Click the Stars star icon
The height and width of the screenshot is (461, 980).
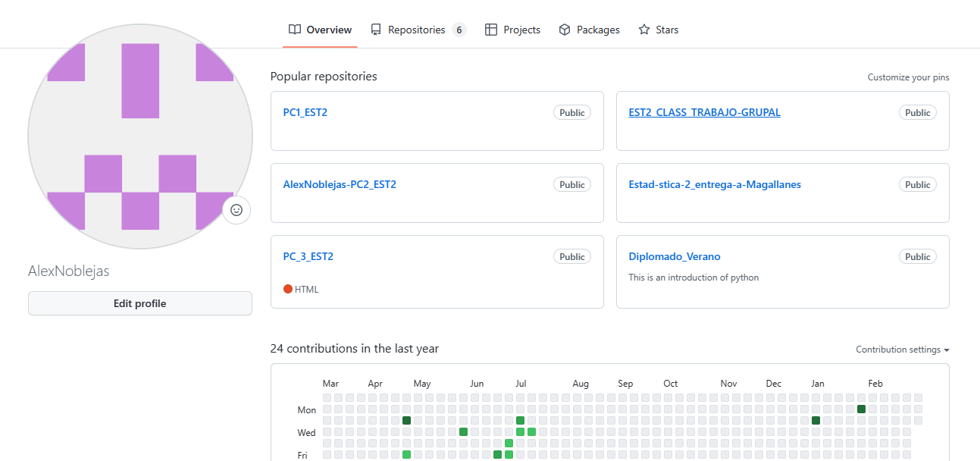tap(644, 30)
